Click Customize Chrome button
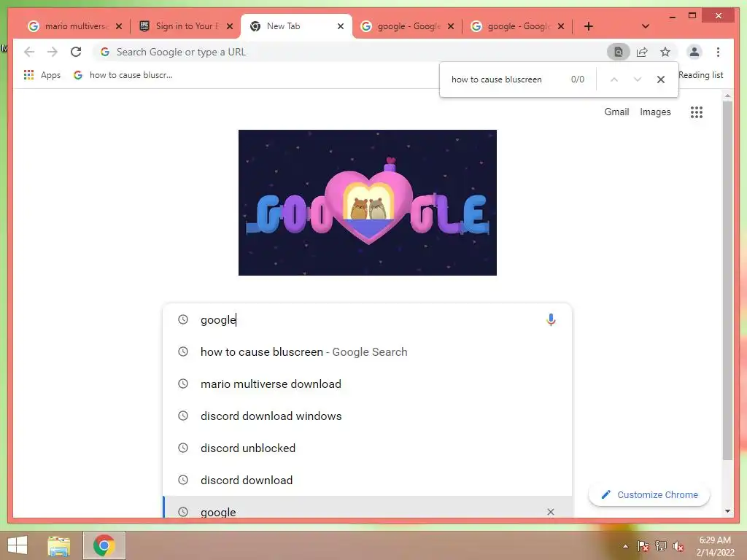747x560 pixels. click(649, 495)
